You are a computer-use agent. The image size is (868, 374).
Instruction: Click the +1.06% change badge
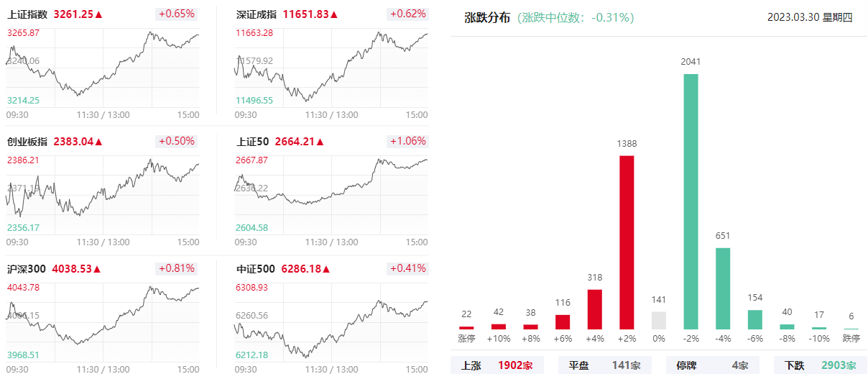point(407,141)
